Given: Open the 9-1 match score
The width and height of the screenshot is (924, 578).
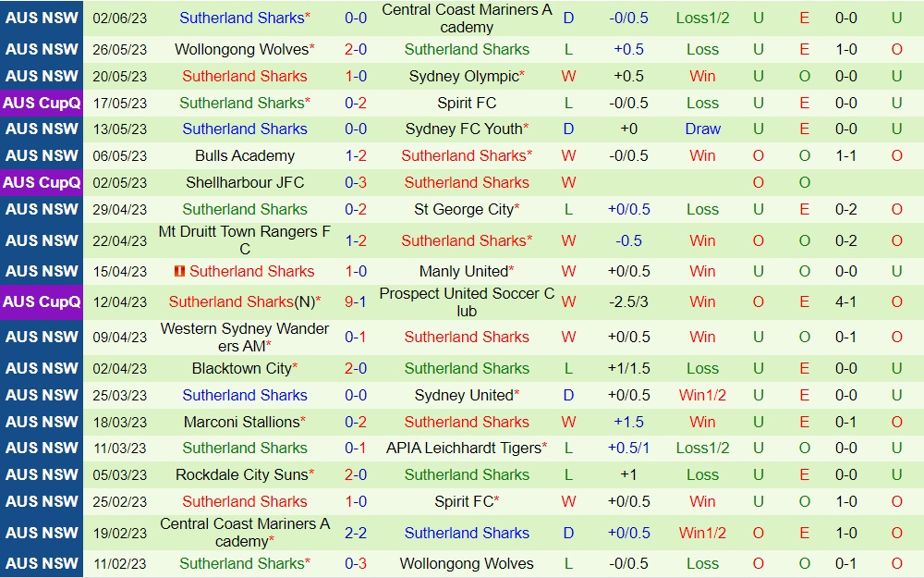Looking at the screenshot, I should click(356, 301).
